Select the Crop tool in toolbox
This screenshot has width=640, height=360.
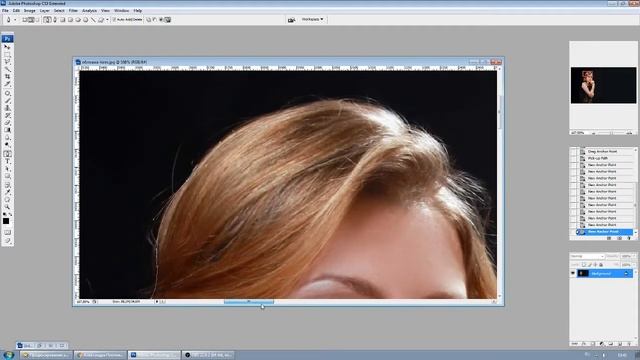coord(7,76)
